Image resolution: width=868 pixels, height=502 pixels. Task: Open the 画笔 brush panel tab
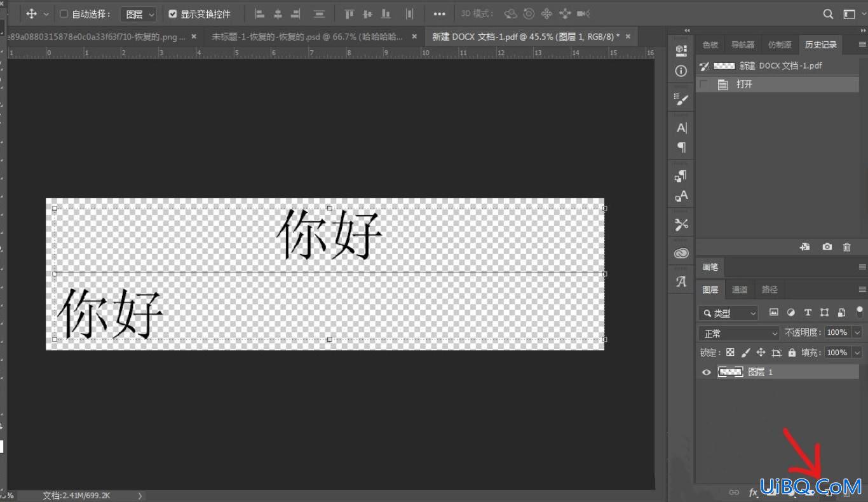pos(710,267)
